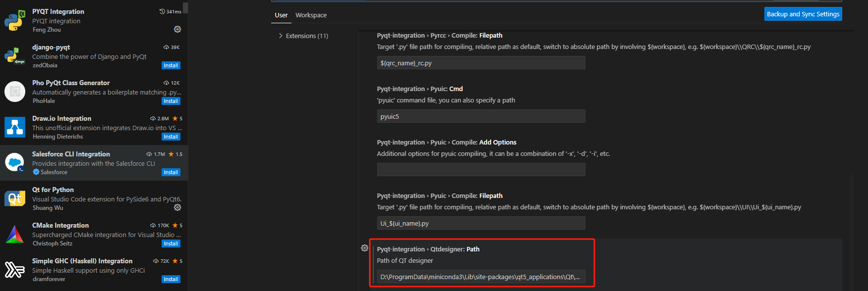Screen dimensions: 868x291
Task: Click the Pyuic Compile Filepath input field
Action: click(x=481, y=223)
